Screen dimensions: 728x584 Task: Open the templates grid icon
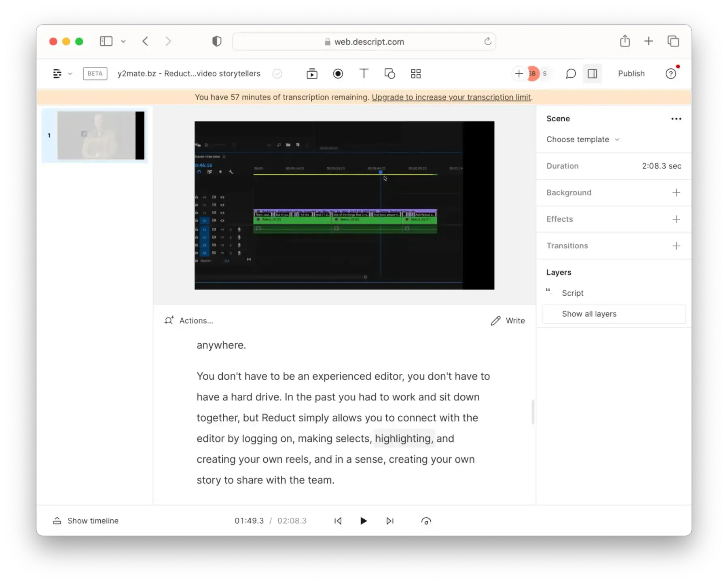[x=416, y=74]
